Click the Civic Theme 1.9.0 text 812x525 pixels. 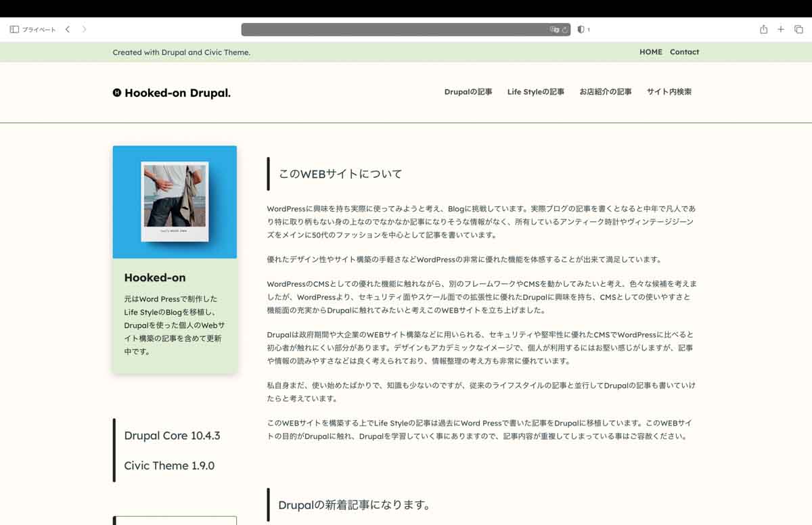click(x=169, y=465)
